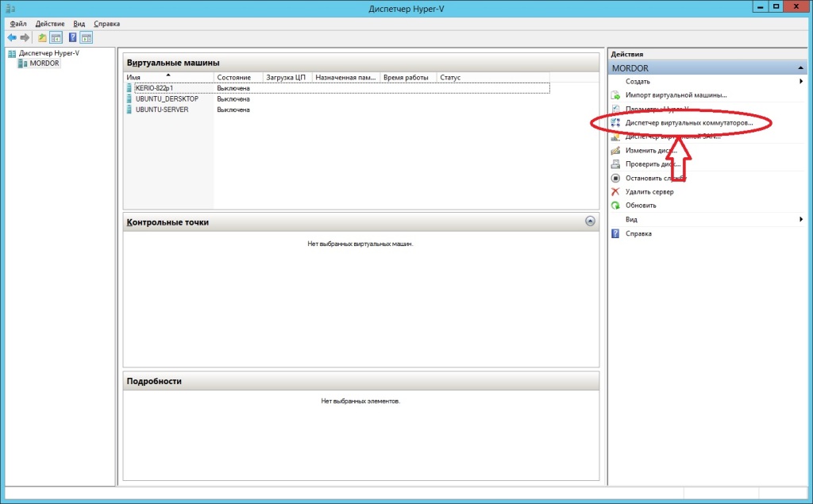Open Диспетчер виртуальных коммутаторов action
The height and width of the screenshot is (504, 813).
688,123
